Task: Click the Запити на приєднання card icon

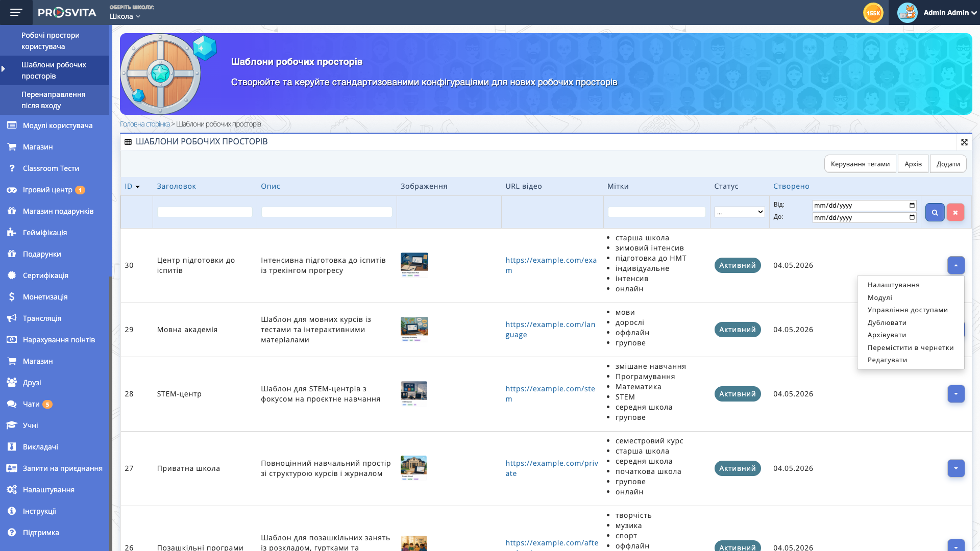Action: (12, 468)
